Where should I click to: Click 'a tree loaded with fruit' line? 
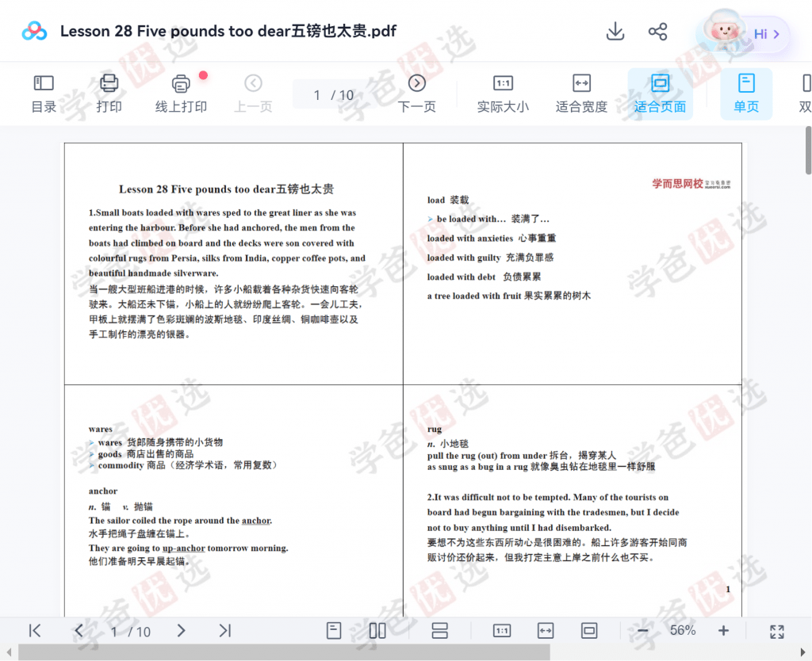tap(508, 296)
